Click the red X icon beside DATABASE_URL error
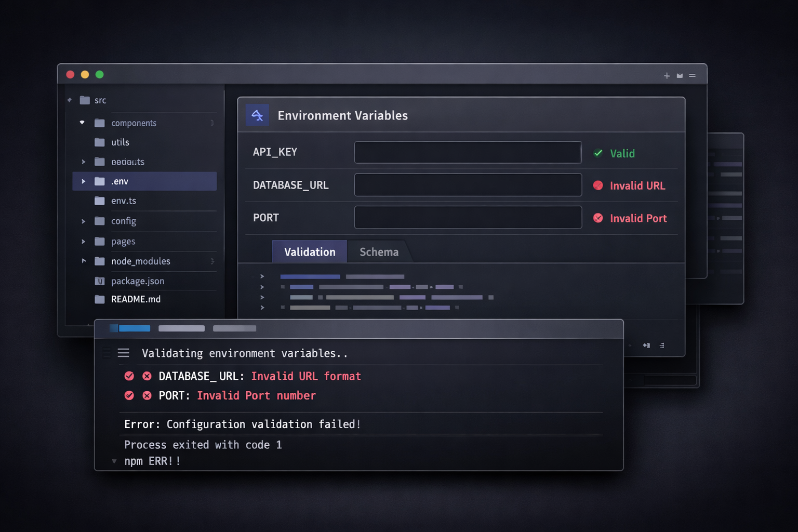 147,376
